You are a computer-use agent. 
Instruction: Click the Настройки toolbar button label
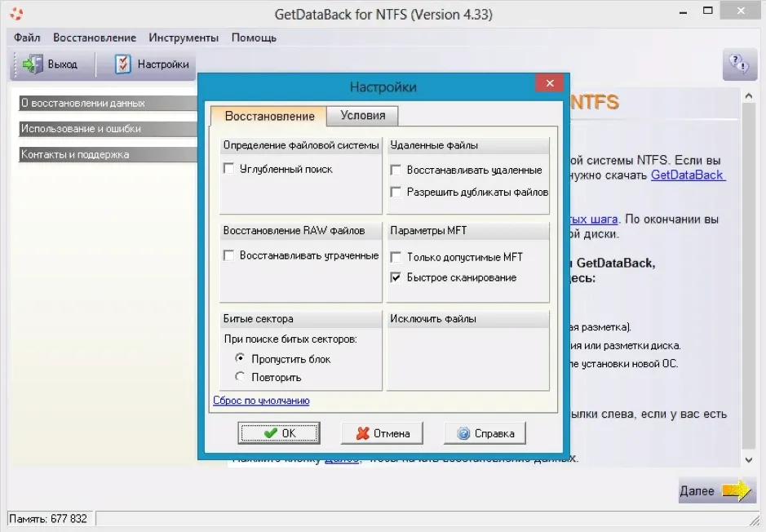(163, 64)
